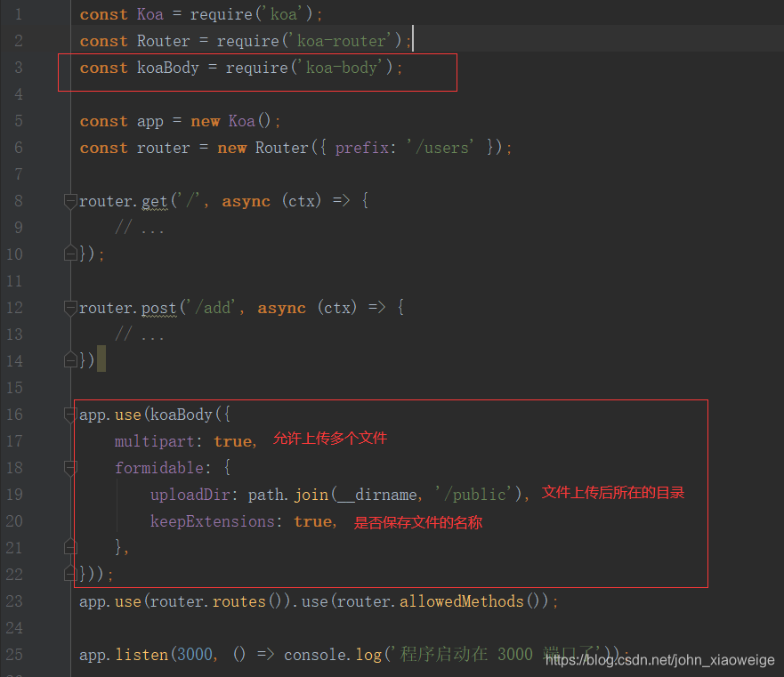Click the async keyword on line 12
Screen dimensions: 784x677
coord(281,308)
